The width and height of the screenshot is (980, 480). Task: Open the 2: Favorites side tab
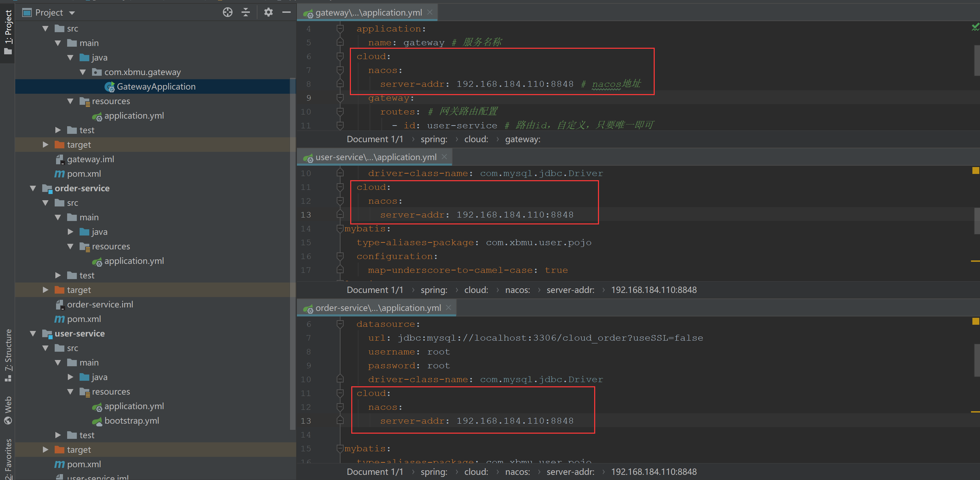point(8,459)
